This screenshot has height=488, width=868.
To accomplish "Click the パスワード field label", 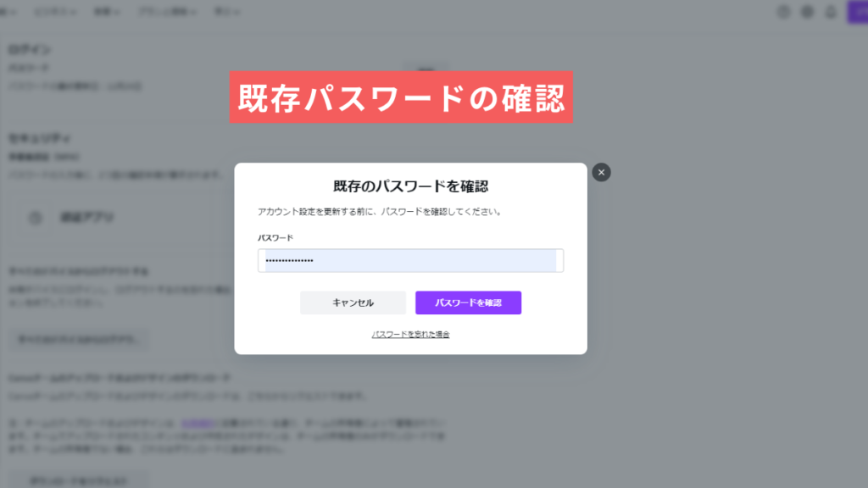I will 275,238.
